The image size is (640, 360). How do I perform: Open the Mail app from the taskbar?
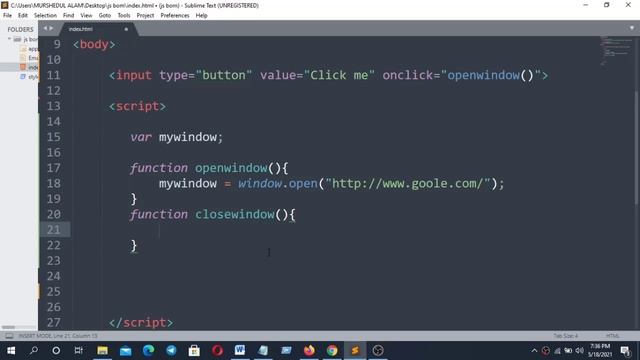coord(126,351)
